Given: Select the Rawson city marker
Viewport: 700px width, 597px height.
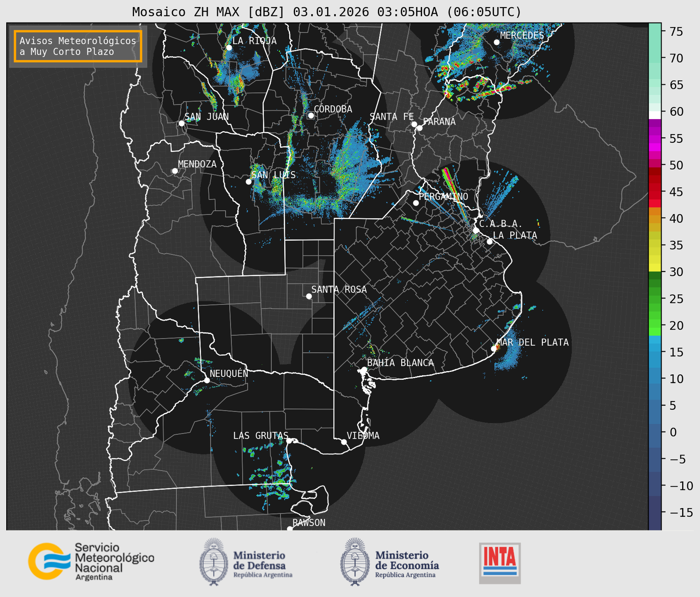Looking at the screenshot, I should point(290,528).
